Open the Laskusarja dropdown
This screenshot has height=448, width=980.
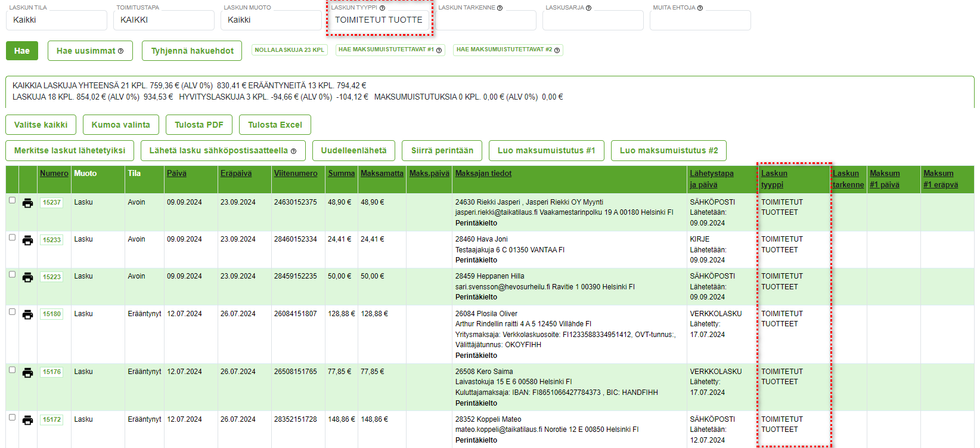[x=593, y=20]
